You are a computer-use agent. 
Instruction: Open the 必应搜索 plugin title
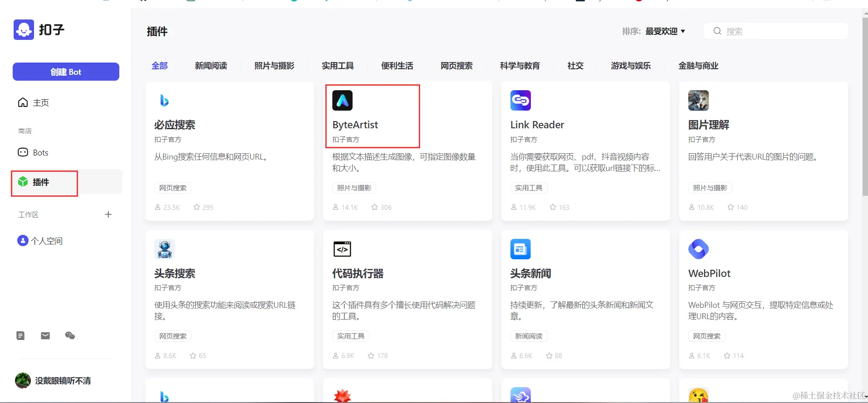(x=175, y=125)
